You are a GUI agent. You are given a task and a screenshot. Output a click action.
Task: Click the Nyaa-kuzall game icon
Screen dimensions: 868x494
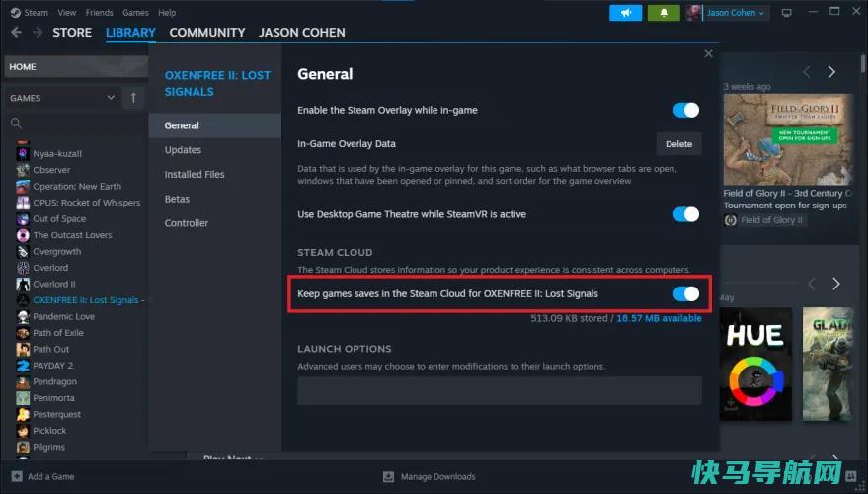click(23, 153)
